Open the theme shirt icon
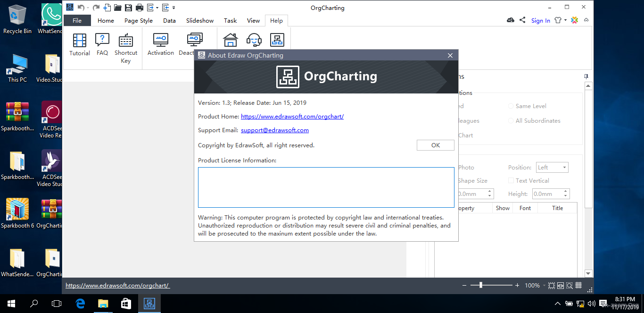Viewport: 644px width, 313px height. pyautogui.click(x=559, y=20)
